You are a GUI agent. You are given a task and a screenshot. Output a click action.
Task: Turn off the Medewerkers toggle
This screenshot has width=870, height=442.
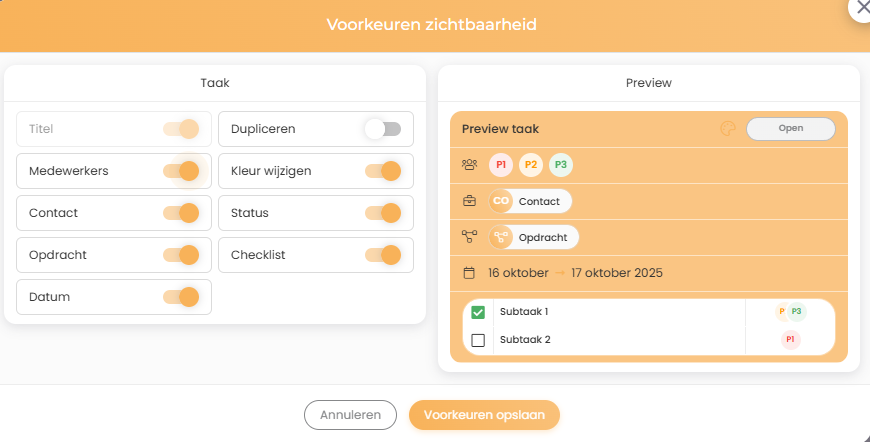tap(182, 171)
